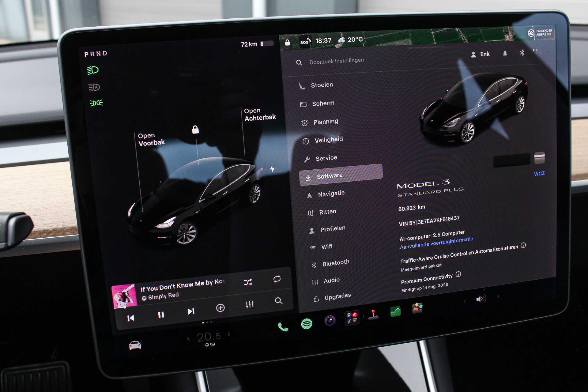Viewport: 588px width, 392px height.
Task: Tap the speaker volume icon
Action: click(481, 299)
